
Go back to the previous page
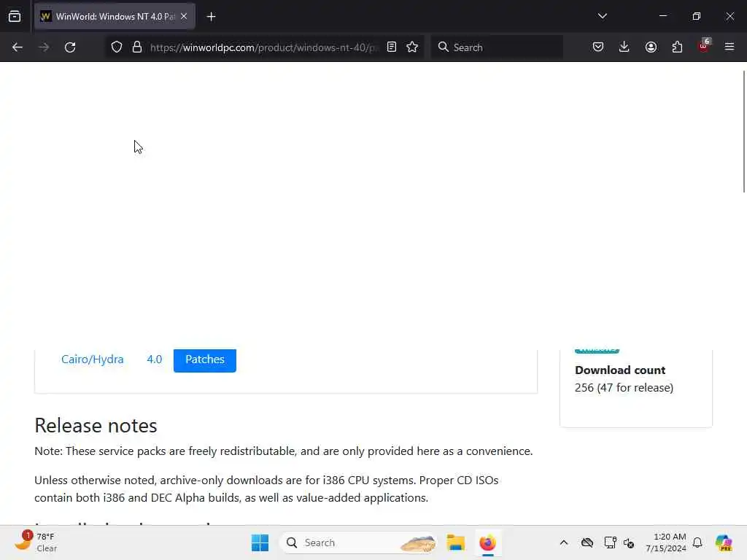coord(18,47)
